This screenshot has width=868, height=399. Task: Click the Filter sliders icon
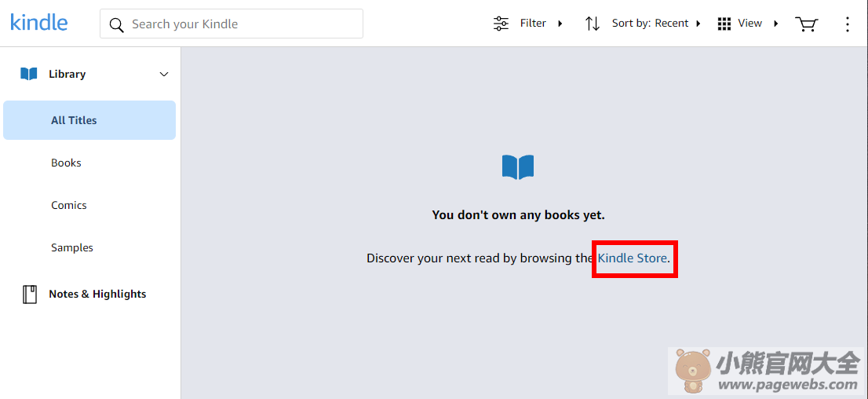click(x=501, y=24)
